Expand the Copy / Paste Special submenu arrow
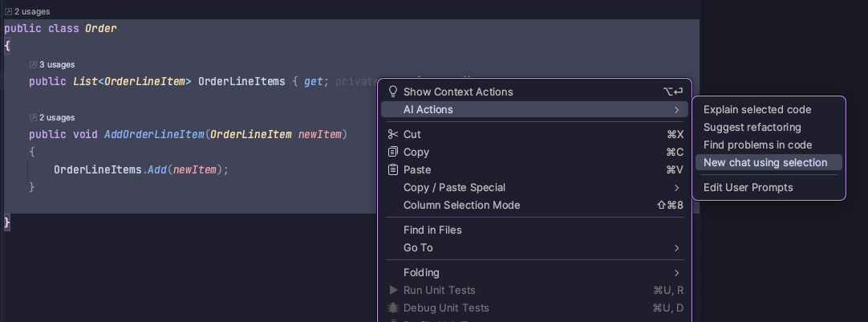The width and height of the screenshot is (868, 322). pyautogui.click(x=676, y=187)
